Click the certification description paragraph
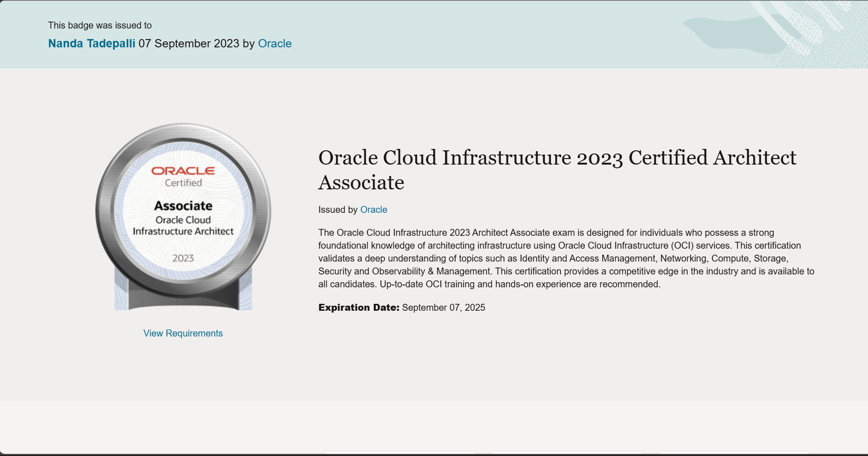 566,258
